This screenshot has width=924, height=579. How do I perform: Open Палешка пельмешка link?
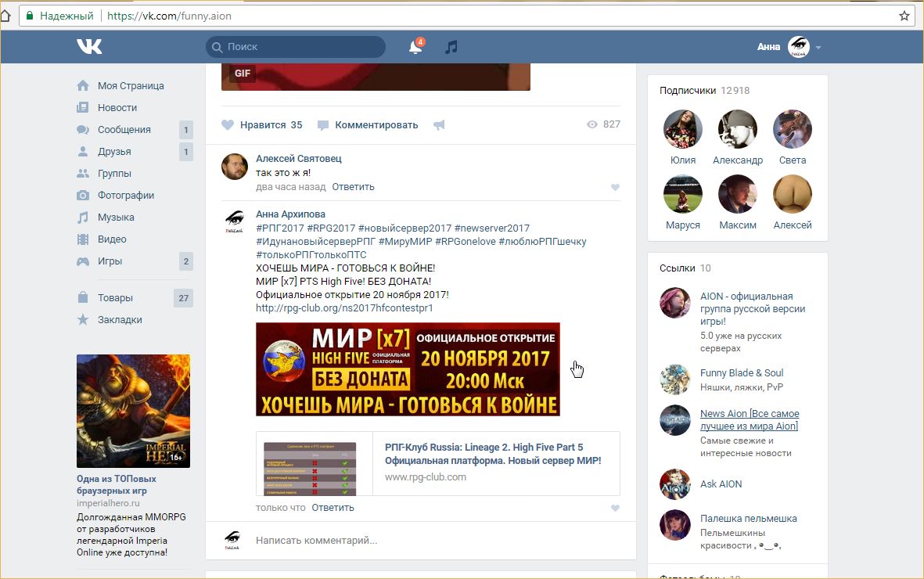point(749,518)
